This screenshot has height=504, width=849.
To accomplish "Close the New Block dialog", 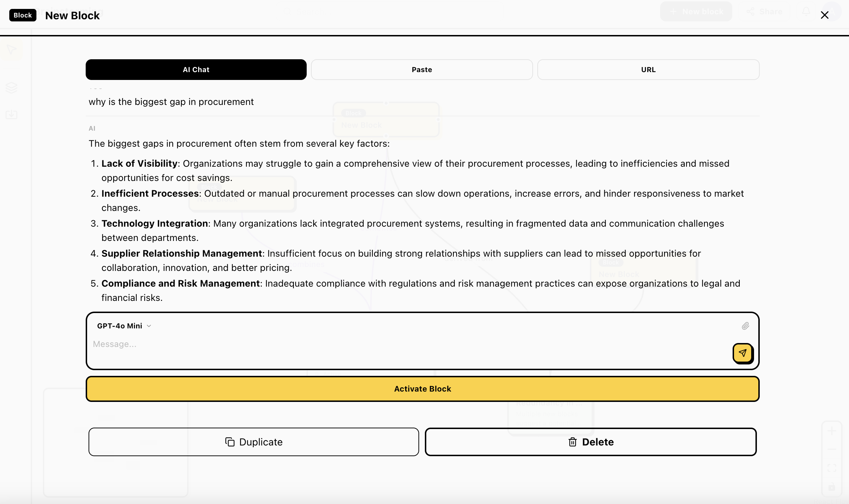I will pos(824,15).
